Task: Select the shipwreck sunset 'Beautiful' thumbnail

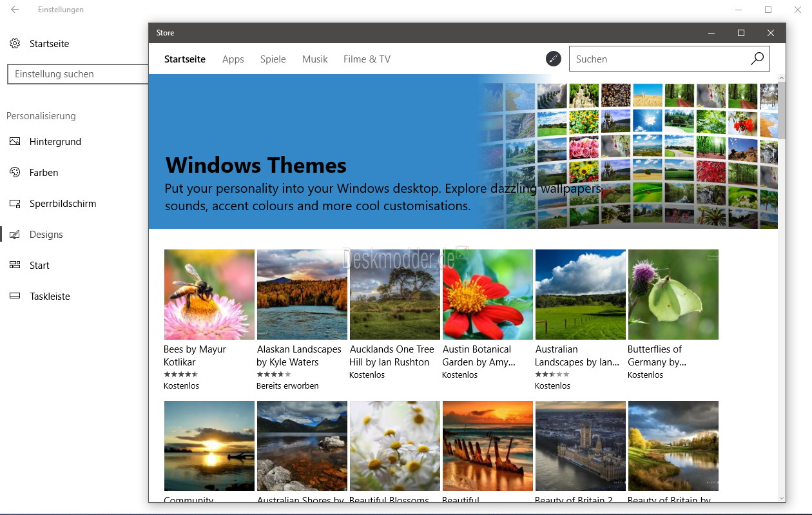Action: tap(488, 446)
